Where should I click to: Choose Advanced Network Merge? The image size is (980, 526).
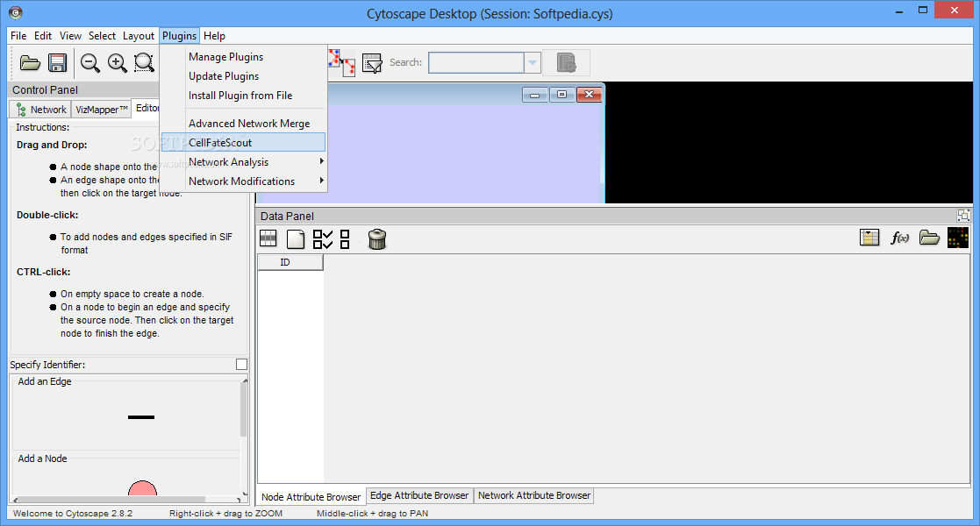(244, 124)
